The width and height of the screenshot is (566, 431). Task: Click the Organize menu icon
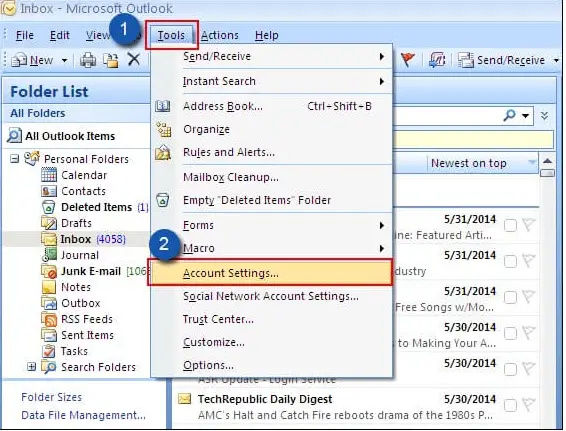click(164, 129)
